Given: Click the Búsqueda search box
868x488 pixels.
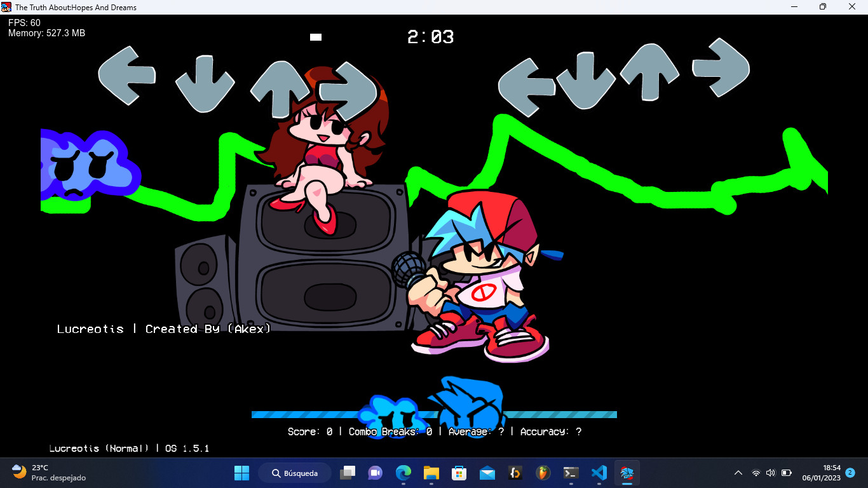Looking at the screenshot, I should 295,473.
